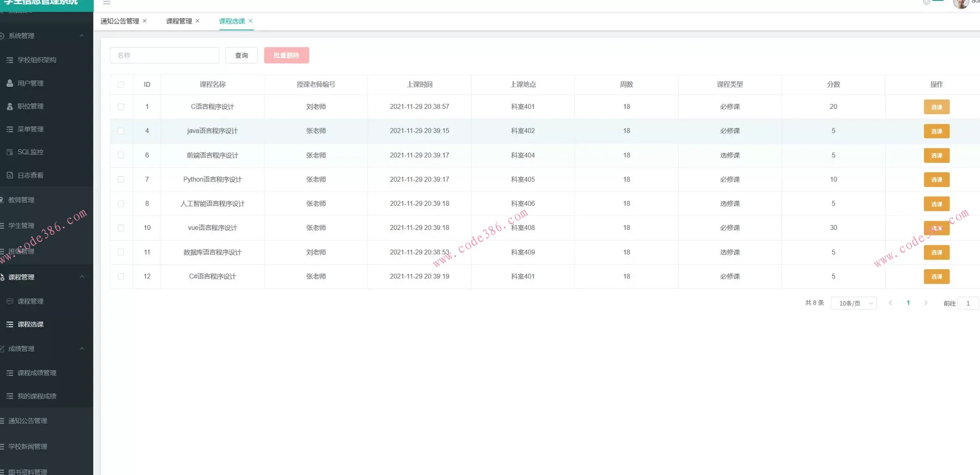Click the 课程类型 column header
Screen dimensions: 980x475
(730, 85)
